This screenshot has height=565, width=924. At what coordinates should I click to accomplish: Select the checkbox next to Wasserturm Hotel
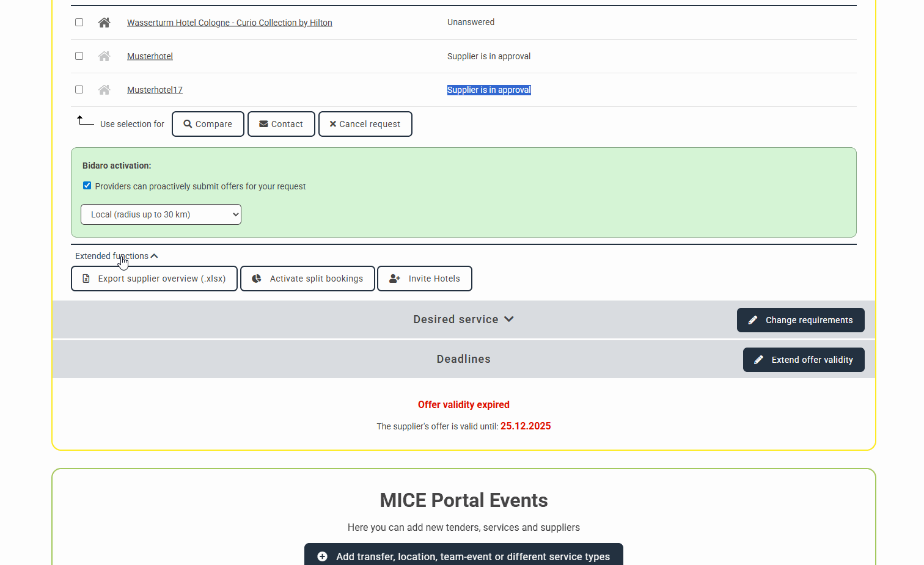click(x=79, y=22)
